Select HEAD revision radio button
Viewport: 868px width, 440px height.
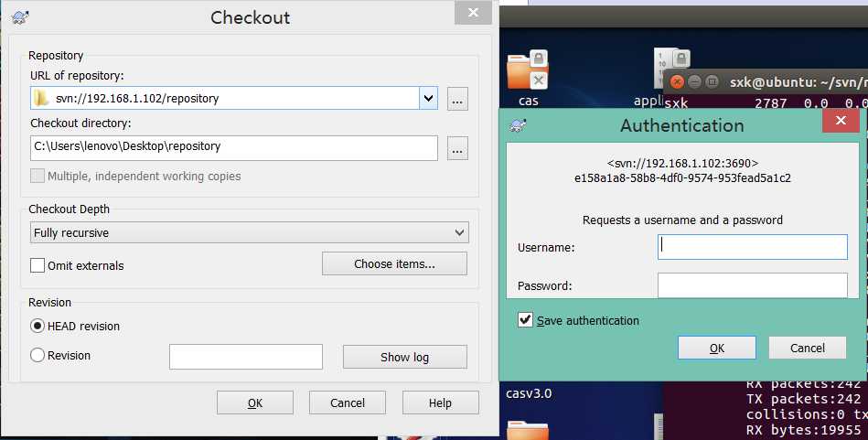pos(38,326)
